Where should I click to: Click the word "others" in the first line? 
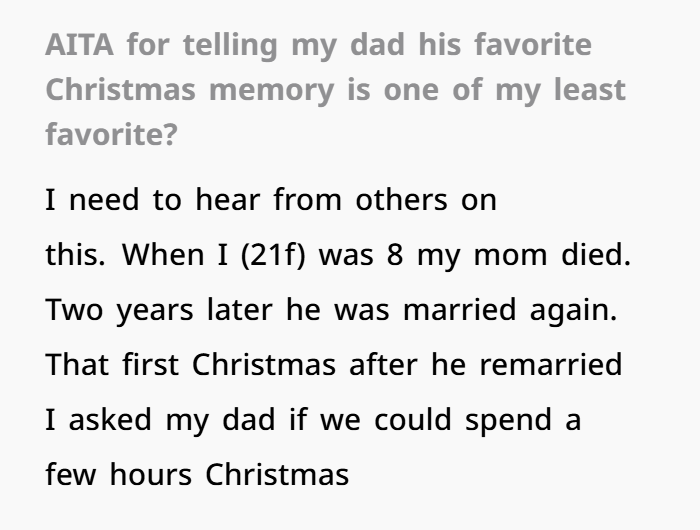click(x=400, y=200)
